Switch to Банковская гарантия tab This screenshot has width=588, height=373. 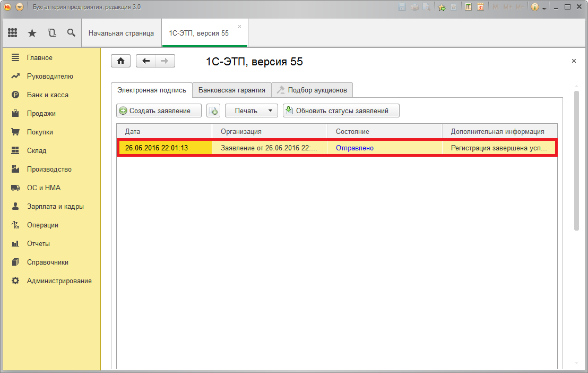coord(231,90)
